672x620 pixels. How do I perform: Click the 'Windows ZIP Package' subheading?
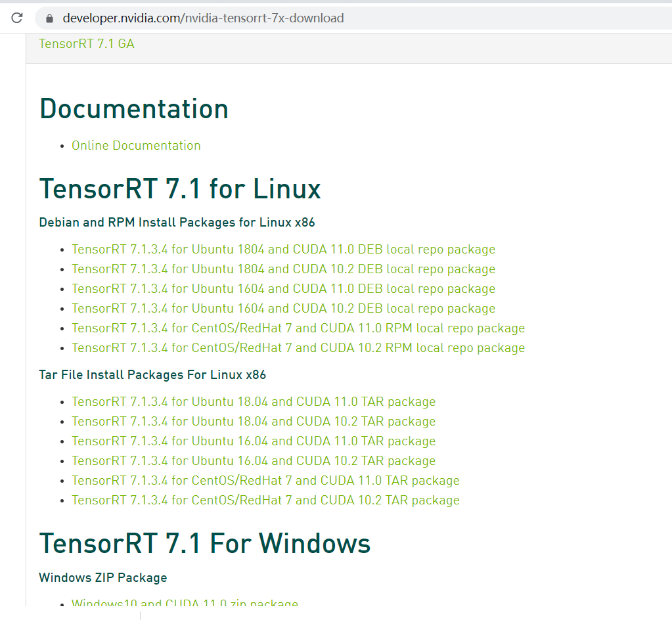[x=103, y=577]
